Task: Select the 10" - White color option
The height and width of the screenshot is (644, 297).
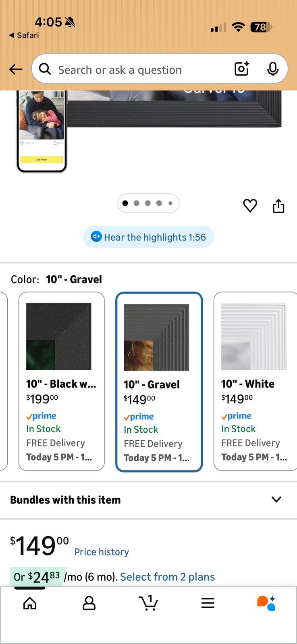Action: (255, 381)
